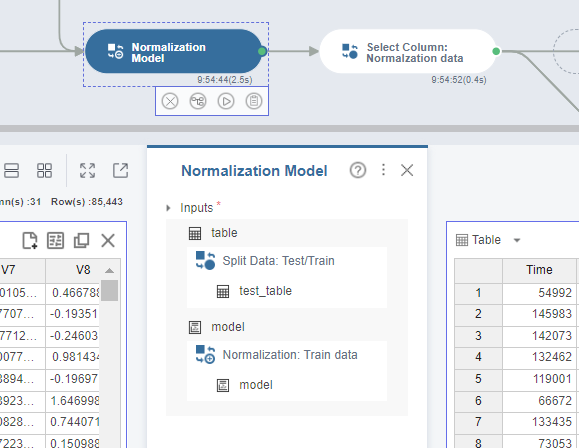The image size is (579, 448).
Task: Click the Time cell 54992
Action: point(539,293)
